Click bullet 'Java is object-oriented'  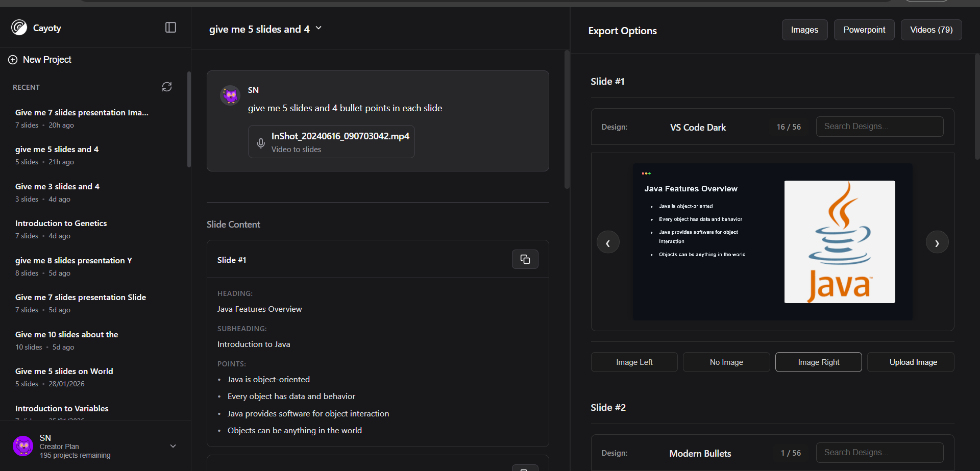(268, 380)
